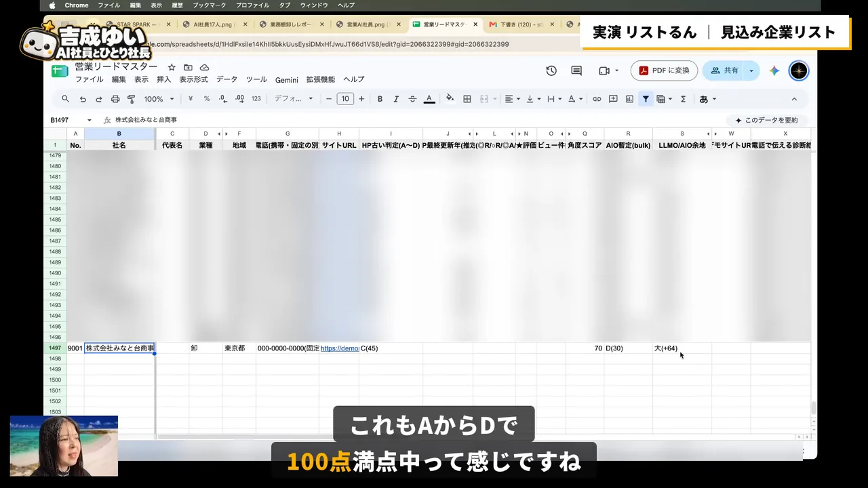
Task: Click the 共有 share button
Action: coord(724,70)
